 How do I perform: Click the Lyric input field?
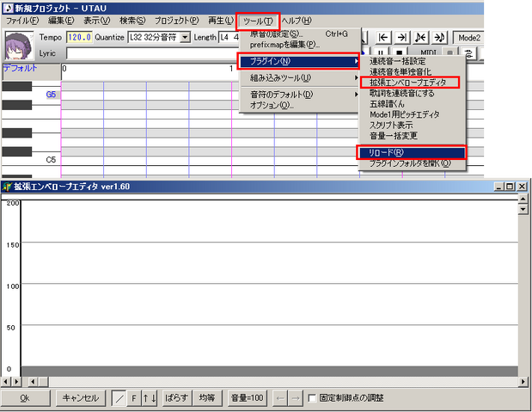coord(153,53)
